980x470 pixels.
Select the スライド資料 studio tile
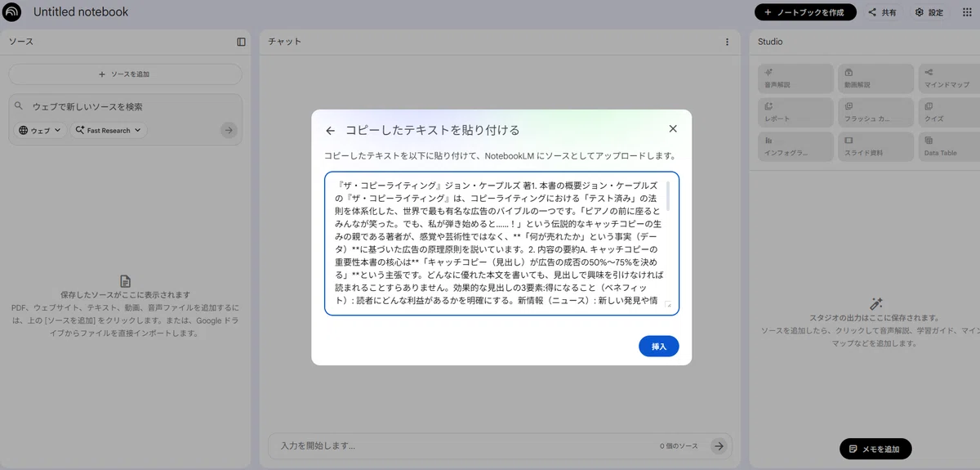click(x=875, y=146)
